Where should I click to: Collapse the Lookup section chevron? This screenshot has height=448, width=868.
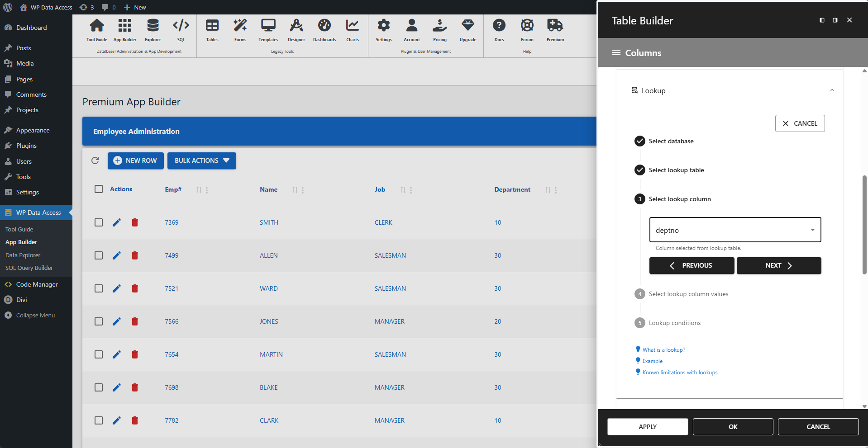[x=832, y=90]
